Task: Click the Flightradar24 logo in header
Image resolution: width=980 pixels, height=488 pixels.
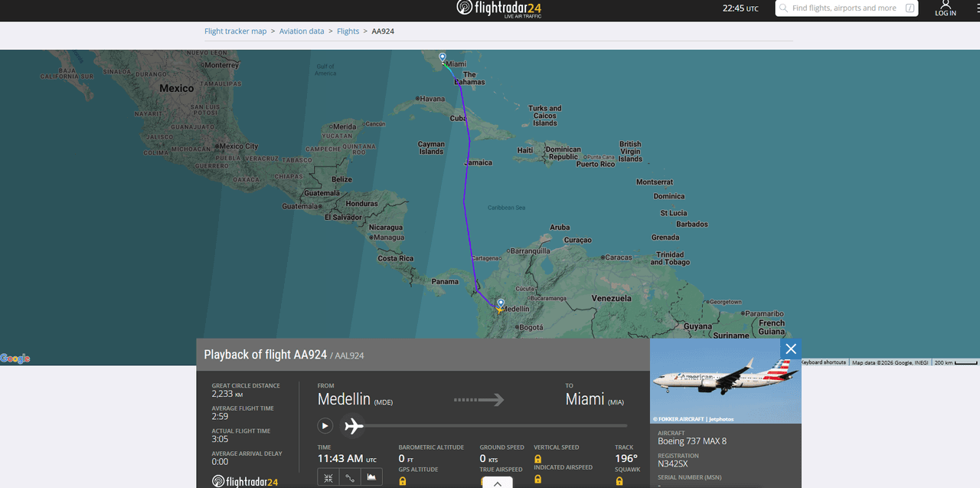Action: point(499,8)
